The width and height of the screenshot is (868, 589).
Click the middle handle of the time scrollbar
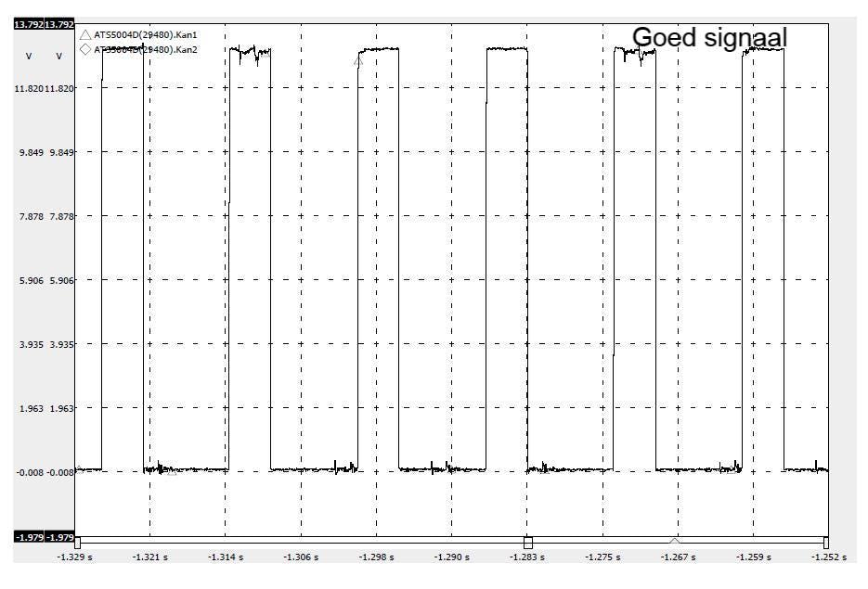pos(528,542)
